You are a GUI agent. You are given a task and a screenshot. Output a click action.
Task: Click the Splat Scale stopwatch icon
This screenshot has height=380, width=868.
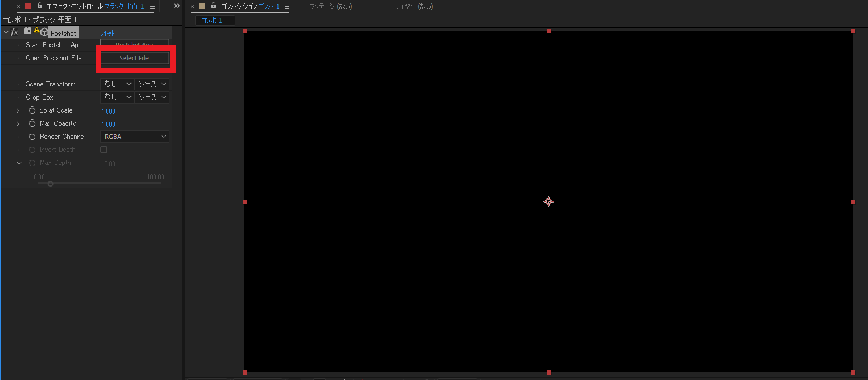(33, 110)
